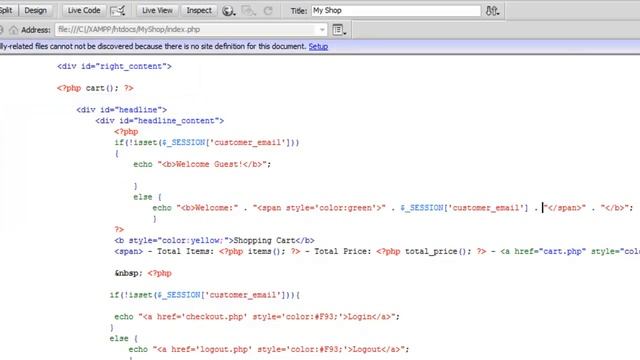Click the &nbsp; php line
Image resolution: width=640 pixels, height=360 pixels.
click(x=143, y=273)
